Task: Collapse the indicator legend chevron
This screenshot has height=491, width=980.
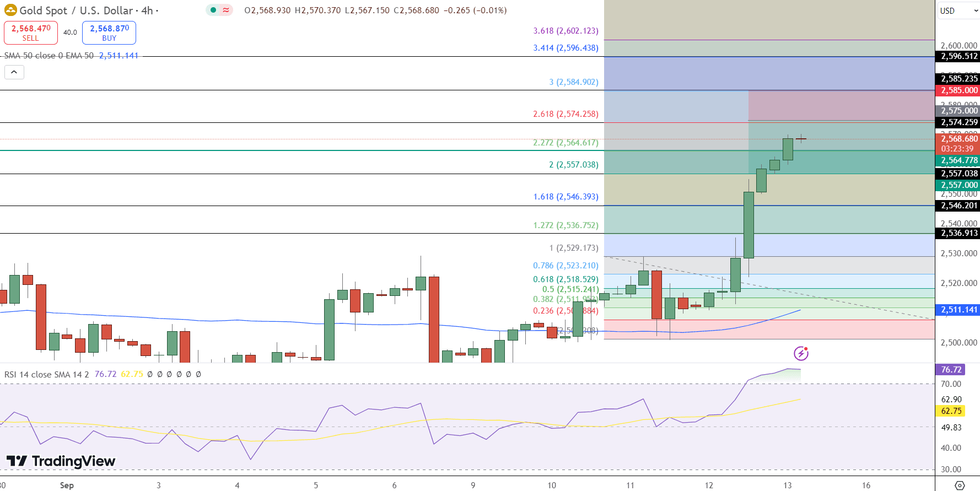Action: tap(14, 72)
